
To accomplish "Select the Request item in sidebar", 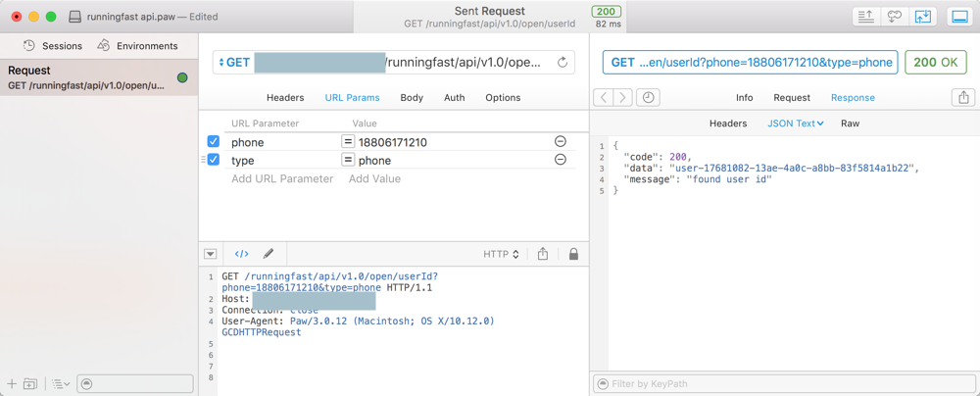I will [88, 77].
